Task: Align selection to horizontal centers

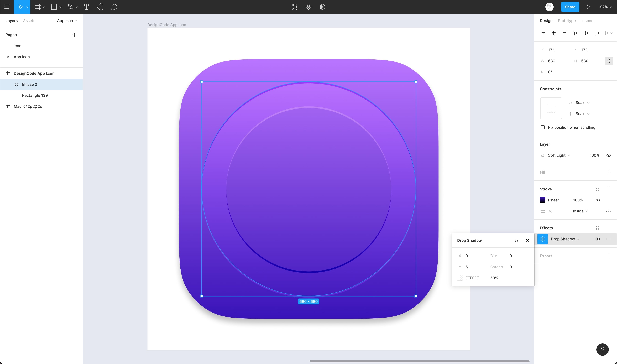Action: tap(553, 33)
